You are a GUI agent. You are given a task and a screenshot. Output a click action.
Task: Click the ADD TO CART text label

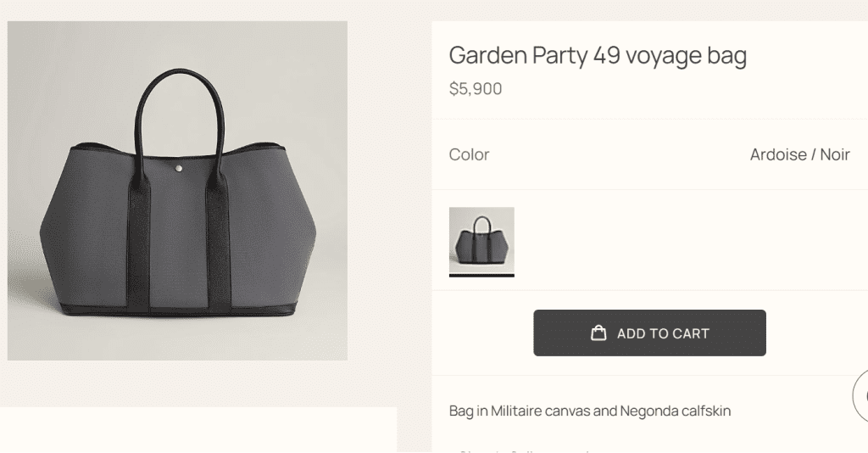pyautogui.click(x=663, y=333)
